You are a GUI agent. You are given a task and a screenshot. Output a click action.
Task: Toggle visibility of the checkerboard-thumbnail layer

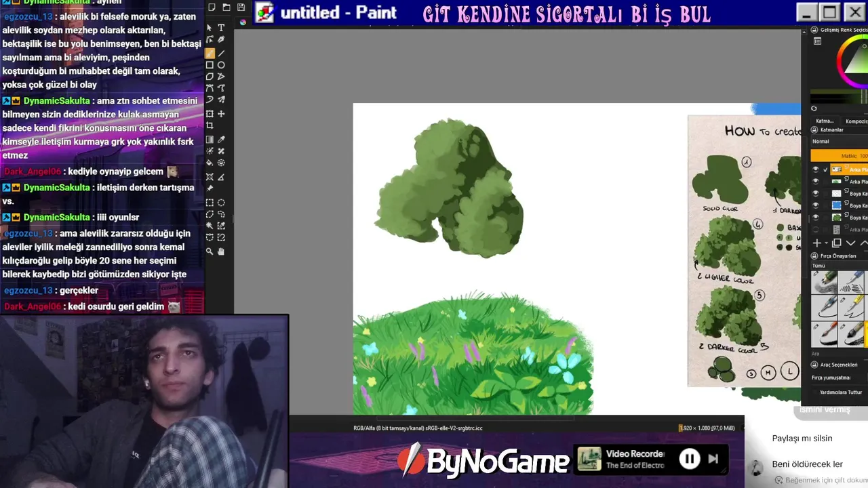[815, 193]
